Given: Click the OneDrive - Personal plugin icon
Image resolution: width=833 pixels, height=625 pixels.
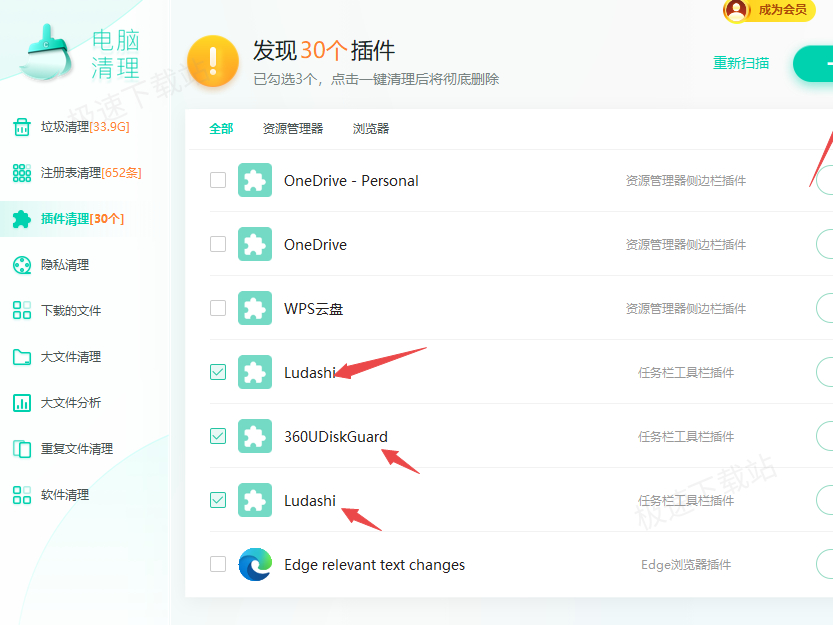Looking at the screenshot, I should click(x=255, y=180).
